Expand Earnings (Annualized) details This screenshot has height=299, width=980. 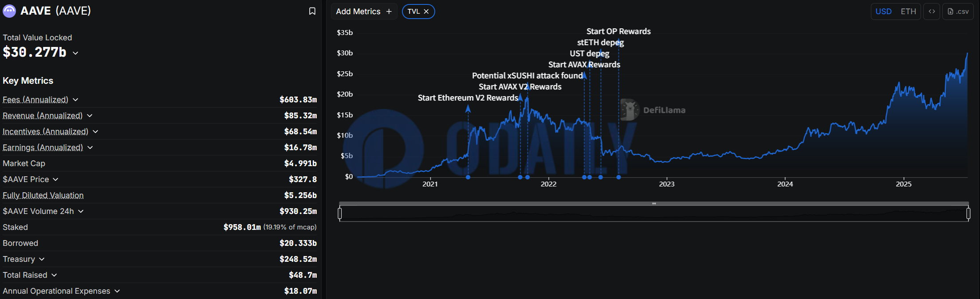pos(90,148)
